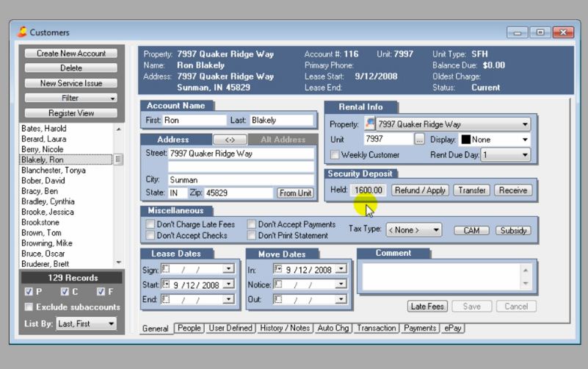The image size is (588, 369).
Task: Open the lease End date picker arrow
Action: click(228, 299)
